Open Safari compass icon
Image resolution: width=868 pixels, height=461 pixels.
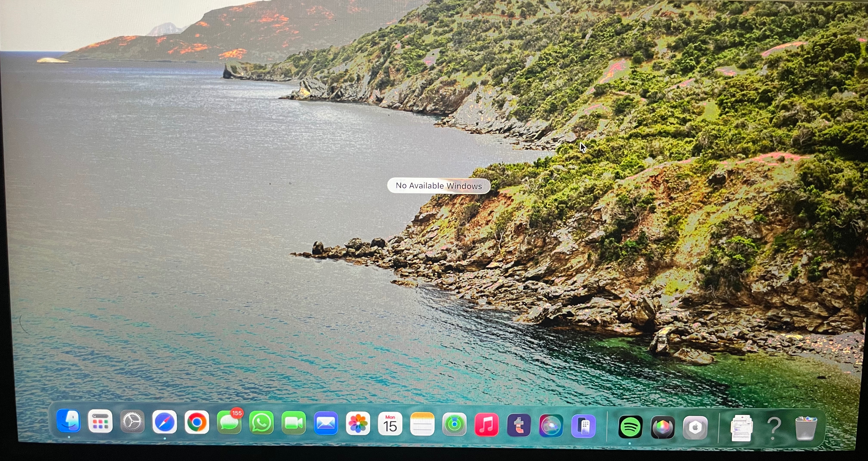pos(164,422)
